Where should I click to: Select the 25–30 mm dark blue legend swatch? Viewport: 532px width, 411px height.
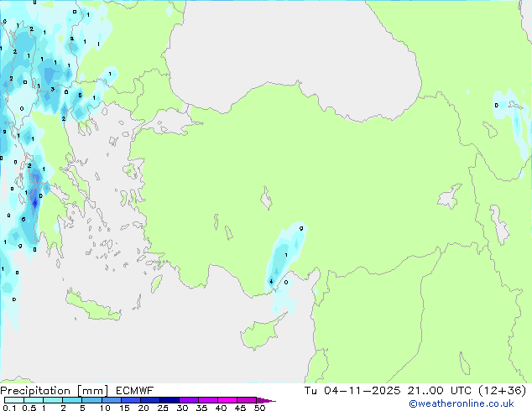click(x=170, y=400)
